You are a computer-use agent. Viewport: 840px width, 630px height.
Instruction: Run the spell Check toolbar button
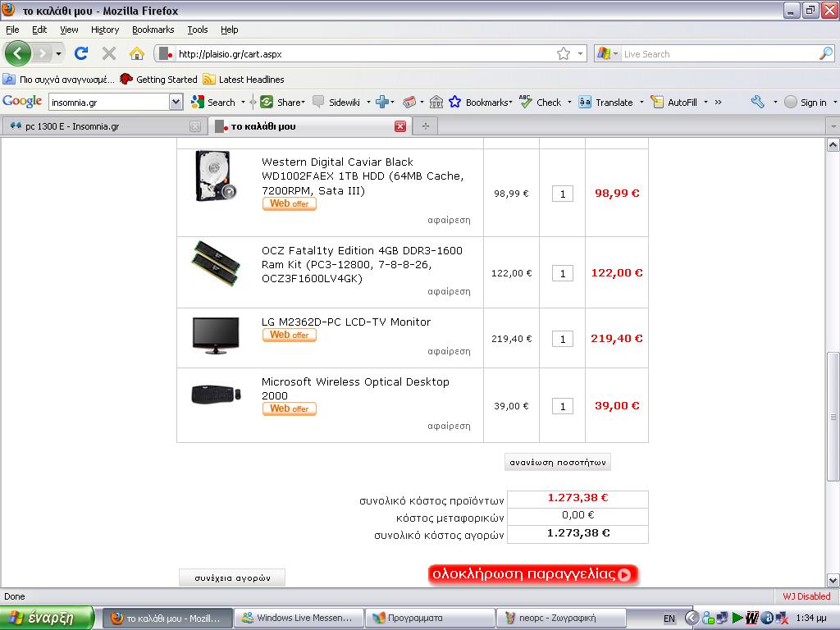tap(541, 102)
